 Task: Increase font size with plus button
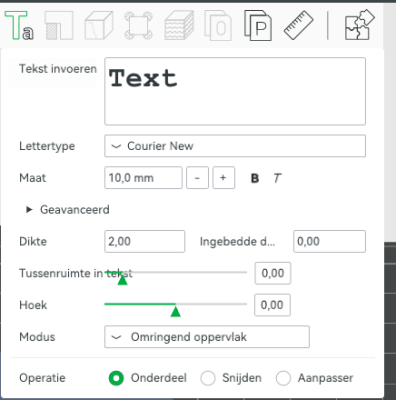pyautogui.click(x=224, y=178)
